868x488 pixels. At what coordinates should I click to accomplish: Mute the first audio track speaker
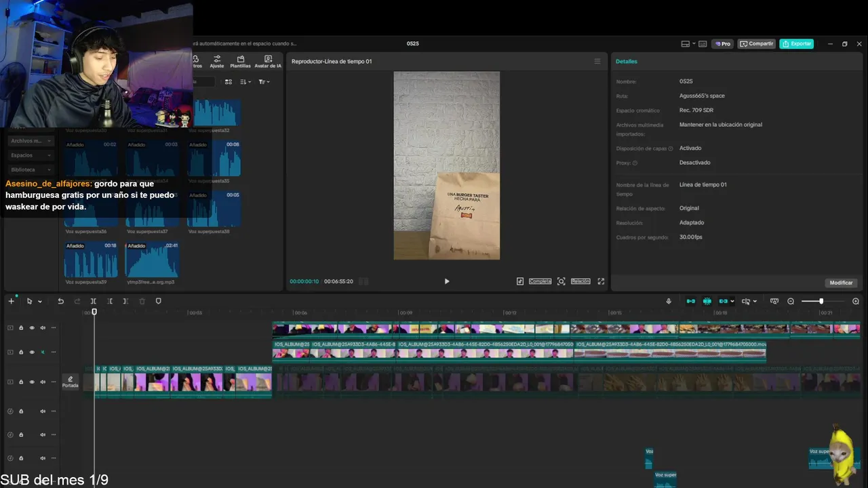click(43, 411)
